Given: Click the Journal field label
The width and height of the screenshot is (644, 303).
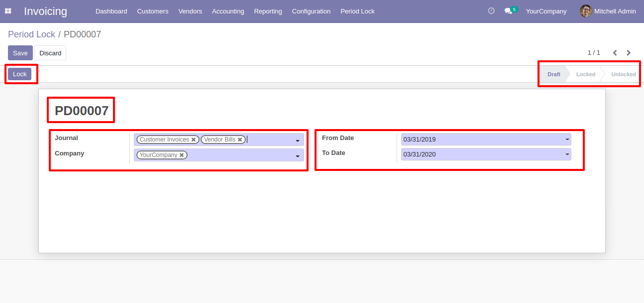Looking at the screenshot, I should (66, 138).
